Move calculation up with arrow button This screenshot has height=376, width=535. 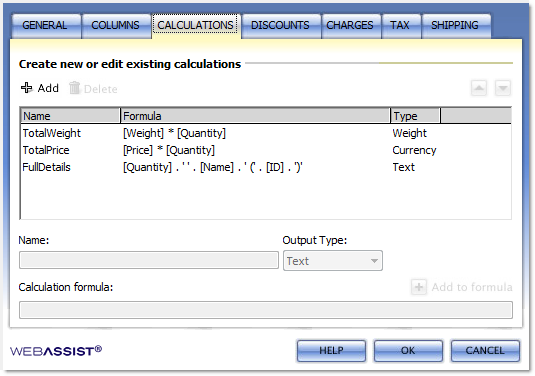479,88
